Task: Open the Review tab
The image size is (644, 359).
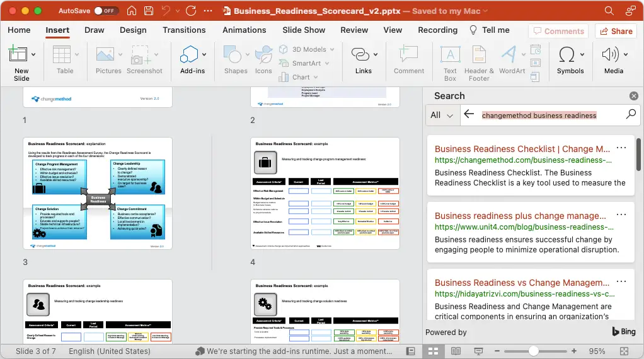Action: point(354,30)
